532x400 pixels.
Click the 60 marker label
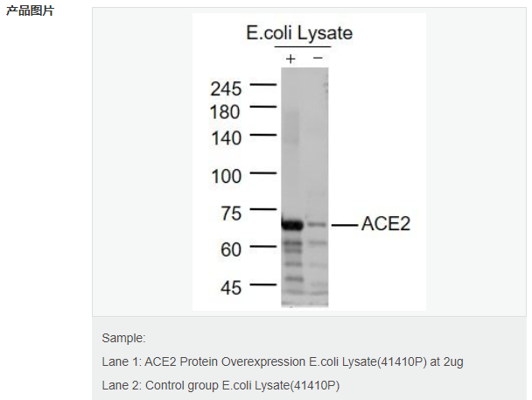[231, 249]
